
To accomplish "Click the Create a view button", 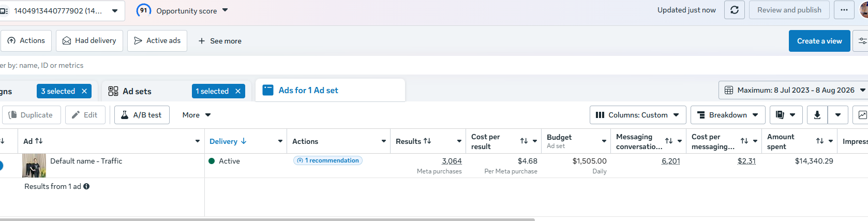I will [x=819, y=41].
